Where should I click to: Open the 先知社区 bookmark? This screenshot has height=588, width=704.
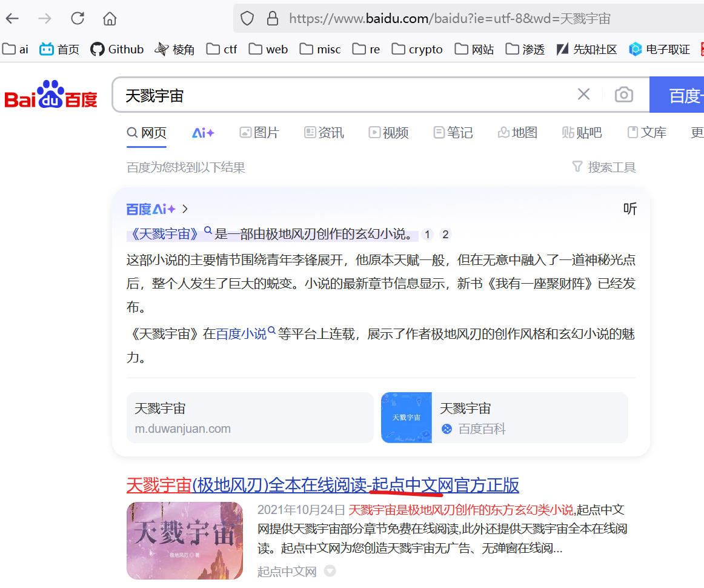click(587, 49)
